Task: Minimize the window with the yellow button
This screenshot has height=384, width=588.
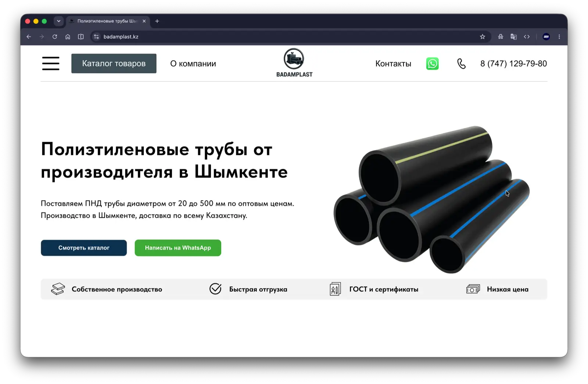Action: [36, 21]
